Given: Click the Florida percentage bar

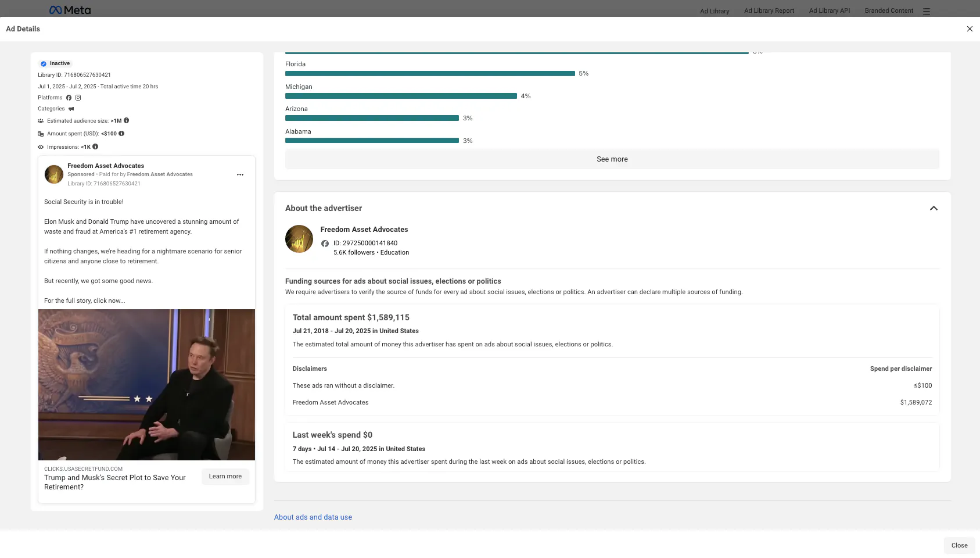Looking at the screenshot, I should pos(430,74).
